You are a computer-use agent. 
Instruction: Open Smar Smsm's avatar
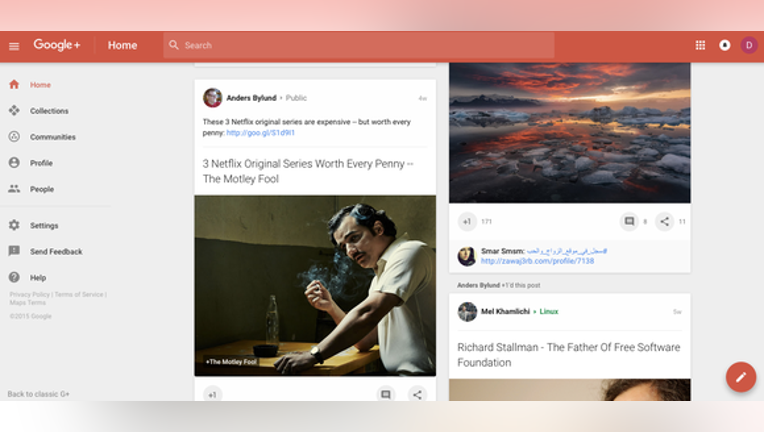[467, 256]
